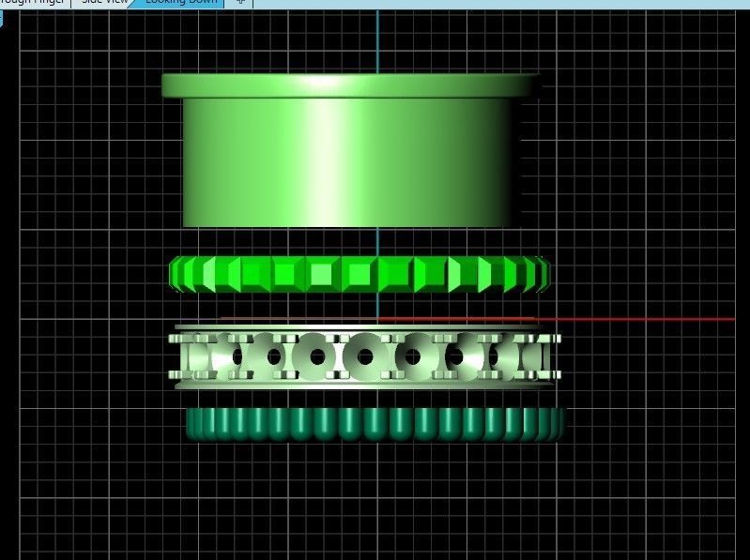Add a new viewport tab with plus
This screenshot has width=750, height=560.
(x=240, y=3)
